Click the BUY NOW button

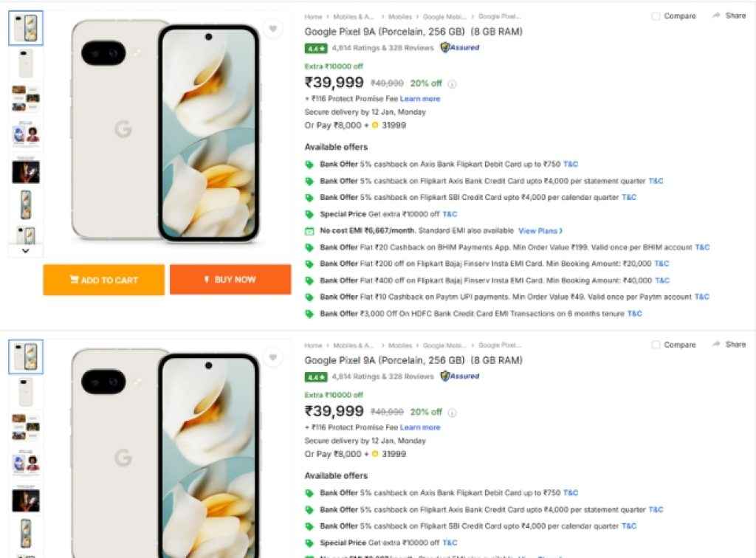pos(229,280)
